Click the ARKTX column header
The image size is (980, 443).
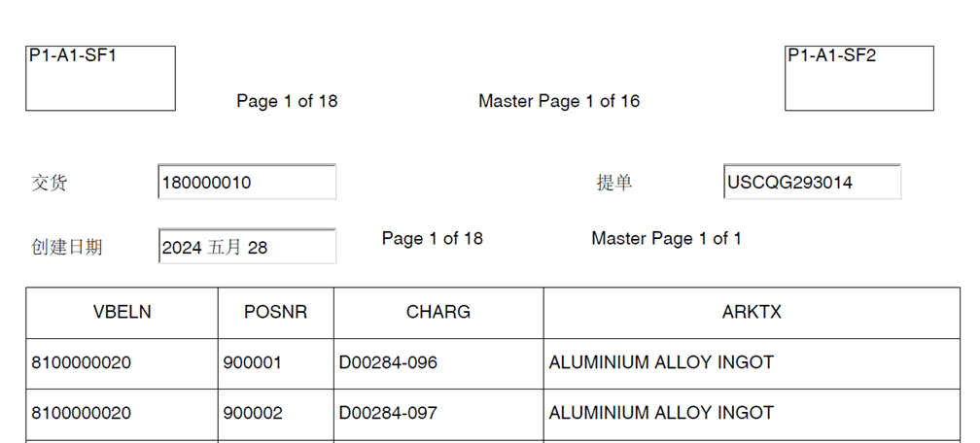[x=752, y=312]
